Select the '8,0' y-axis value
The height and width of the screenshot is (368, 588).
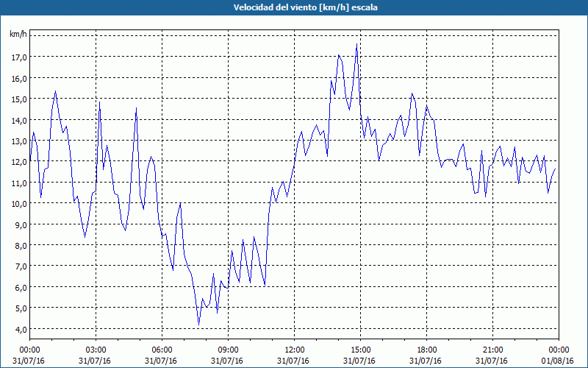coord(21,245)
